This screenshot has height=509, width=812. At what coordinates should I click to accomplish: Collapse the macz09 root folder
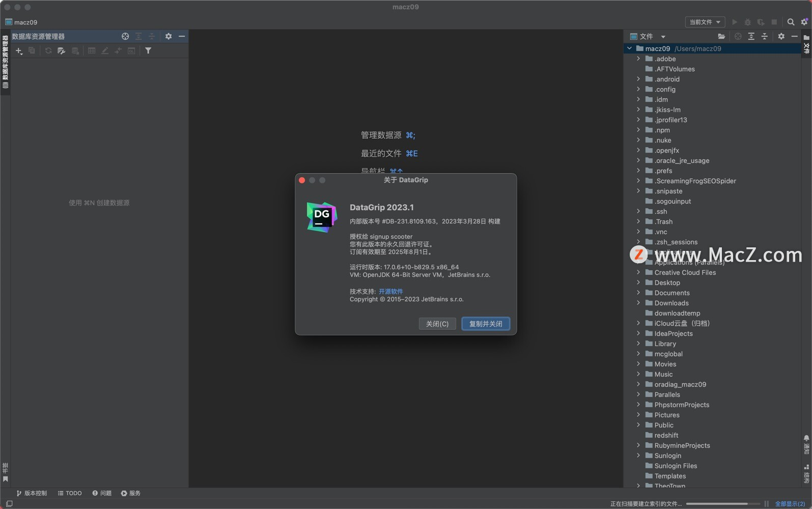(630, 48)
